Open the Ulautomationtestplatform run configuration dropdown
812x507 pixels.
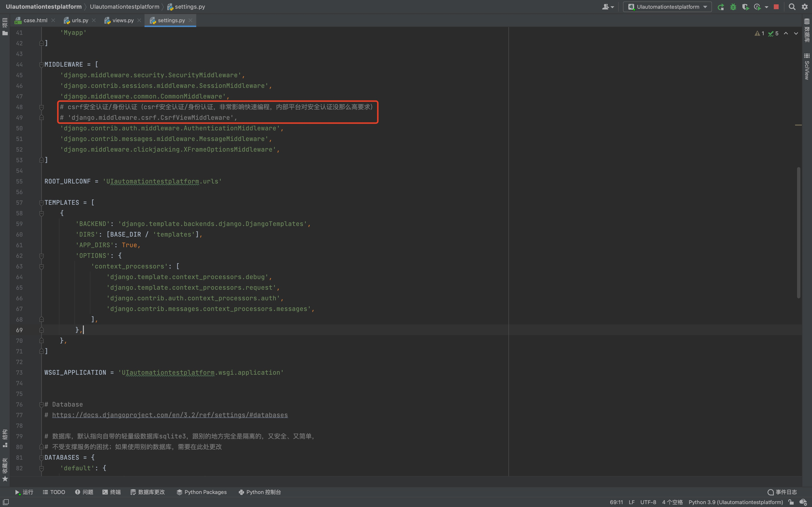click(x=667, y=7)
